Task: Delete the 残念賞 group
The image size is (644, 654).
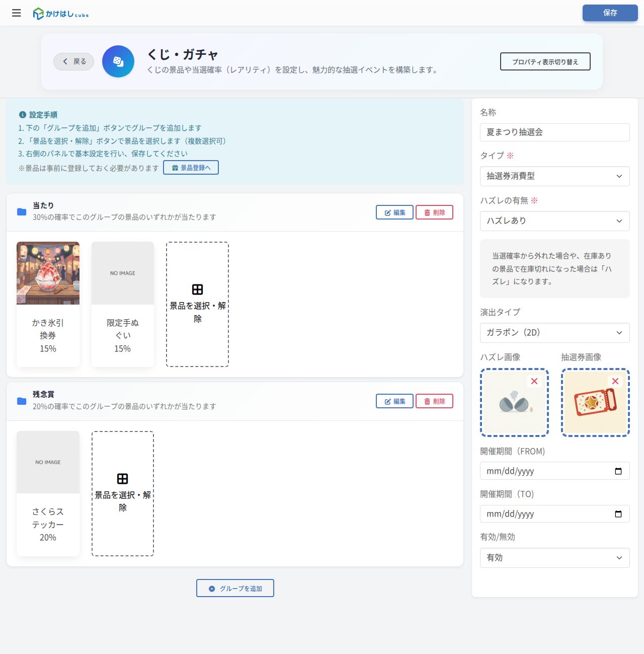Action: (x=435, y=401)
